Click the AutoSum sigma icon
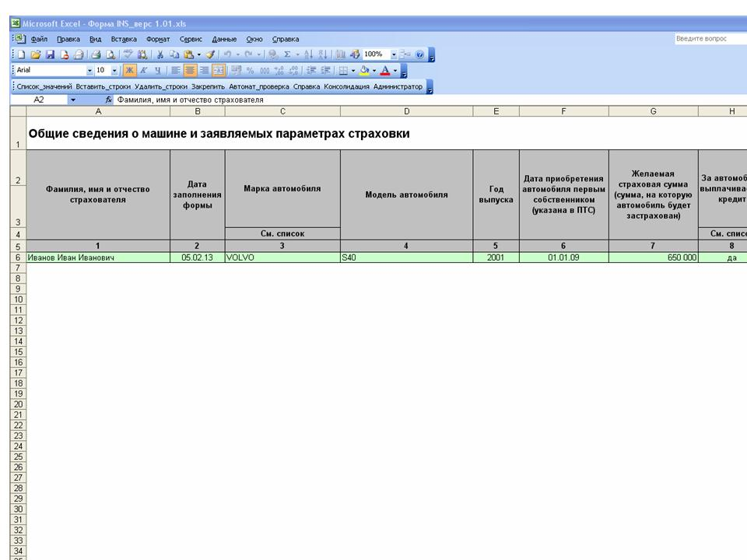 [x=287, y=54]
